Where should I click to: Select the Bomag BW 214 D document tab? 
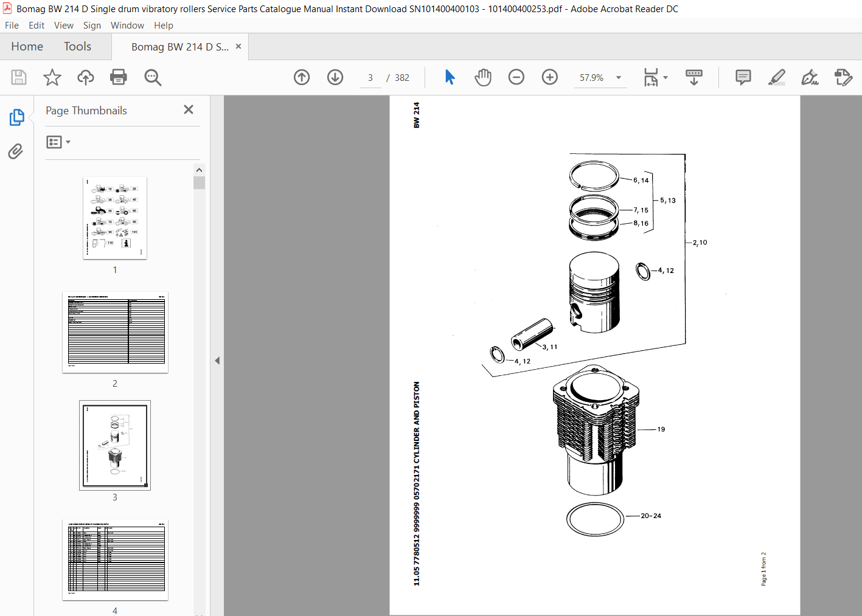180,47
